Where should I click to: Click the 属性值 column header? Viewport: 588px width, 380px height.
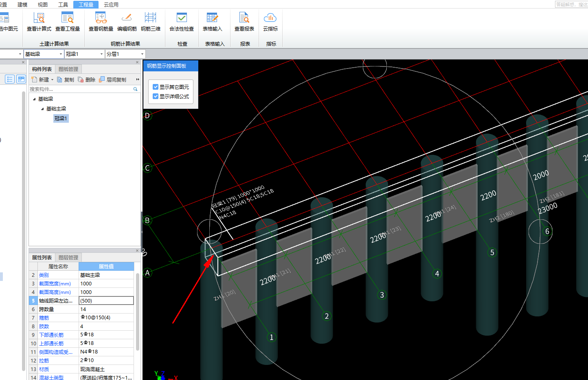(x=106, y=267)
